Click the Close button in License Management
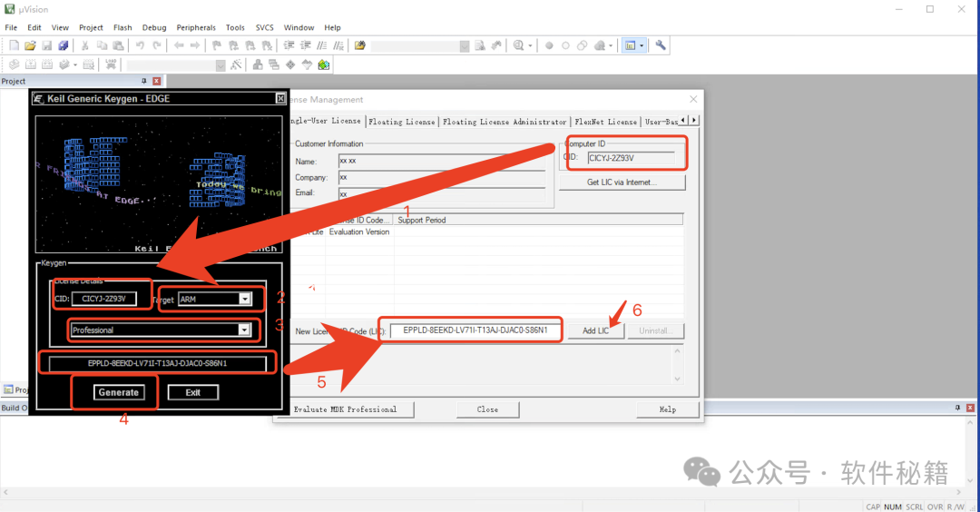Screen dimensions: 980x512 [x=487, y=409]
